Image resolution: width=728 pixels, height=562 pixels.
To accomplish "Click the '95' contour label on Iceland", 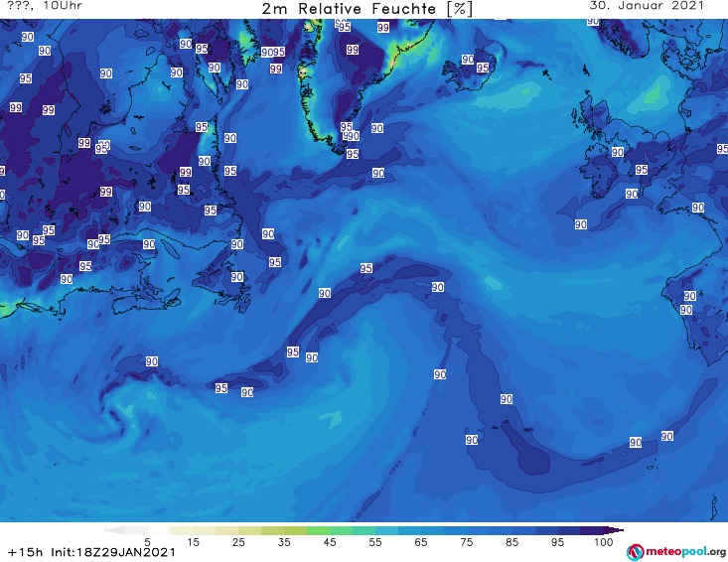I will tap(483, 68).
